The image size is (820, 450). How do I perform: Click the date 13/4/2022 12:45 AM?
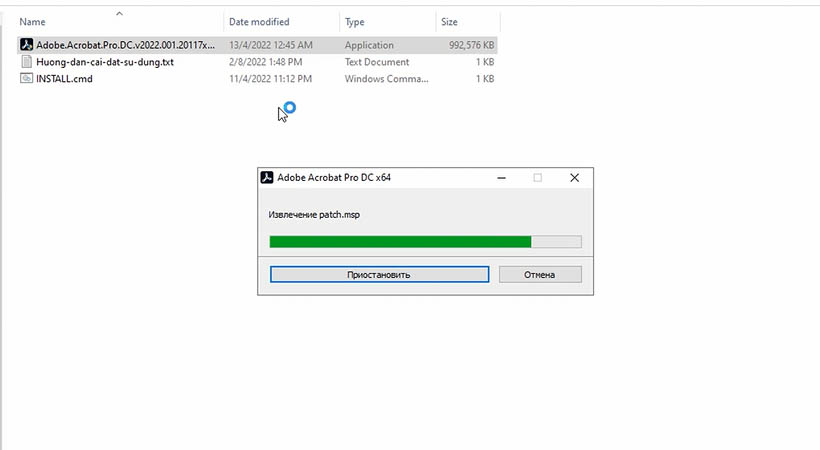click(x=271, y=45)
